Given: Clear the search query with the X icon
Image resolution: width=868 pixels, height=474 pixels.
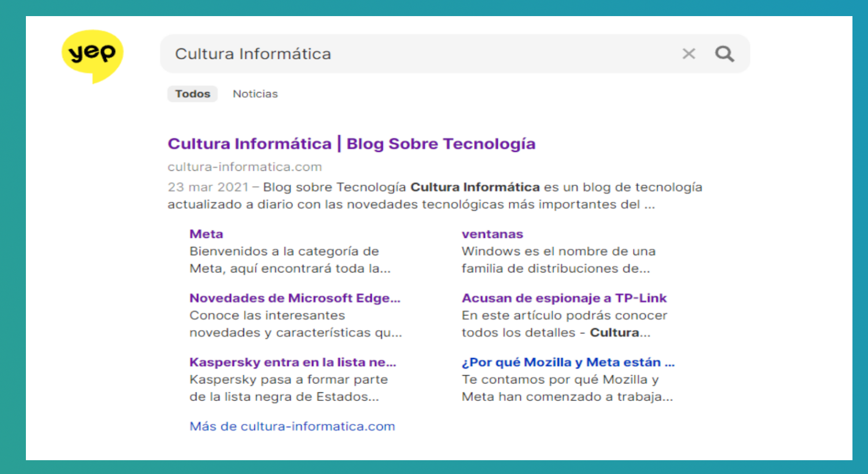Looking at the screenshot, I should 688,53.
